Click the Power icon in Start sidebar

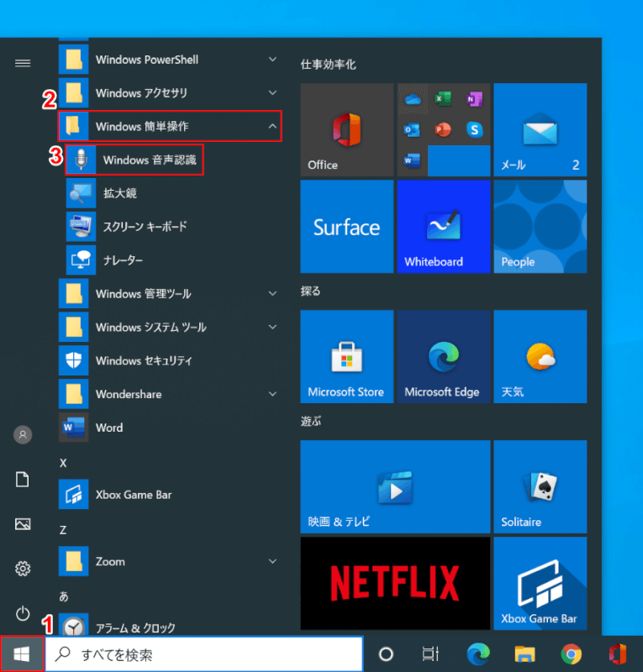pyautogui.click(x=23, y=613)
